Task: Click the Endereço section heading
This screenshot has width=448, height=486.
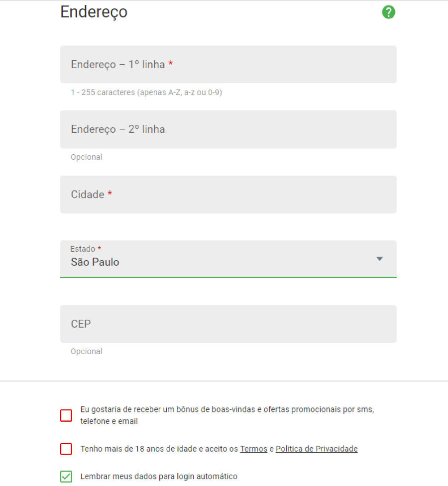Action: coord(94,12)
